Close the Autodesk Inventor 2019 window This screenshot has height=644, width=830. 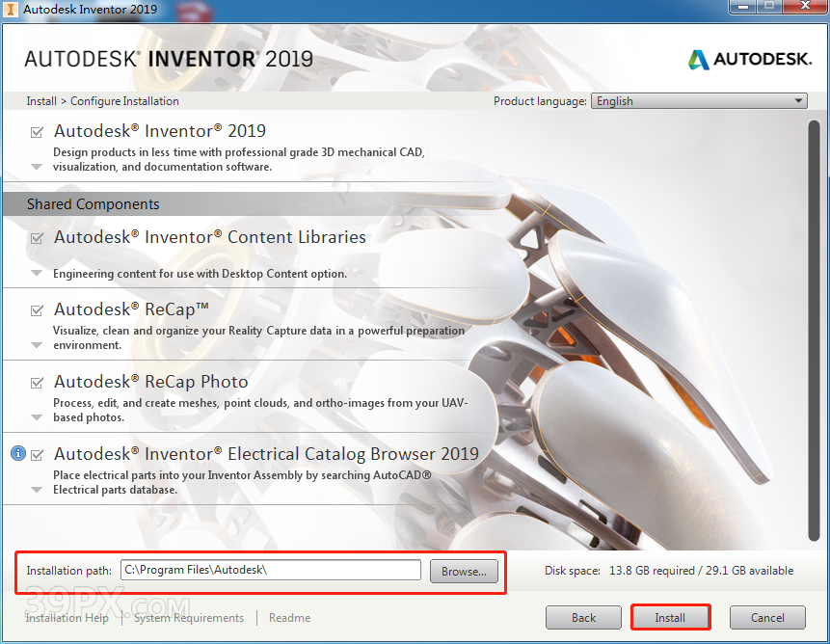805,7
